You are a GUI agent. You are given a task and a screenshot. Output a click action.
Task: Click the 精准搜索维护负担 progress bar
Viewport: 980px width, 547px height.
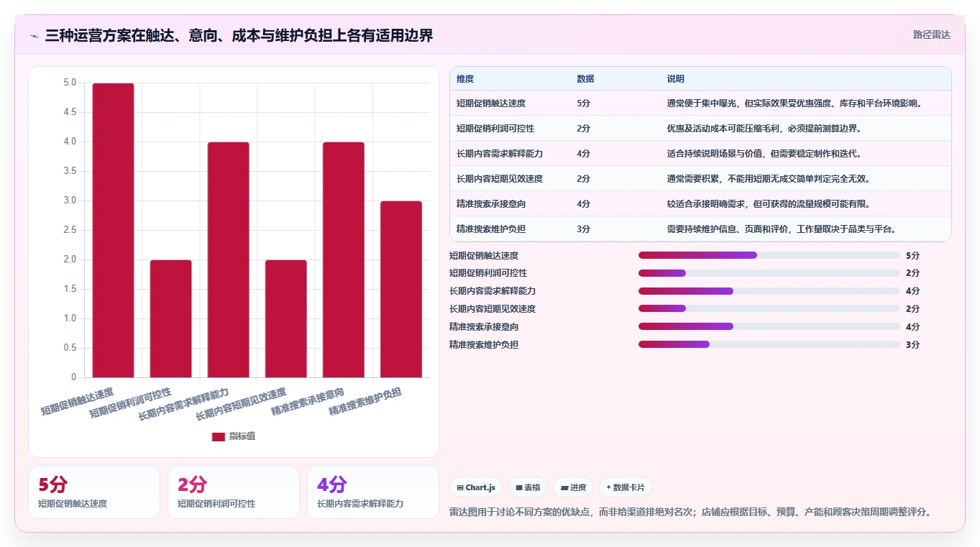point(769,344)
